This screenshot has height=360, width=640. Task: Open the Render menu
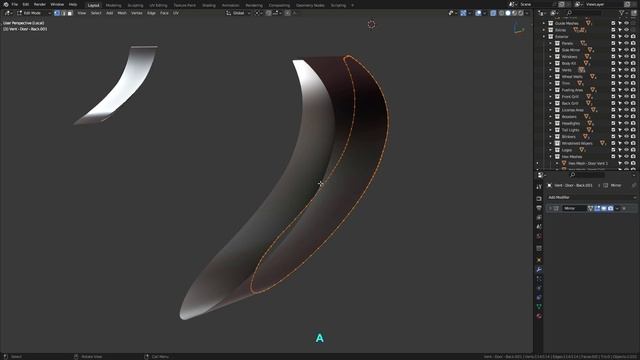pyautogui.click(x=40, y=4)
